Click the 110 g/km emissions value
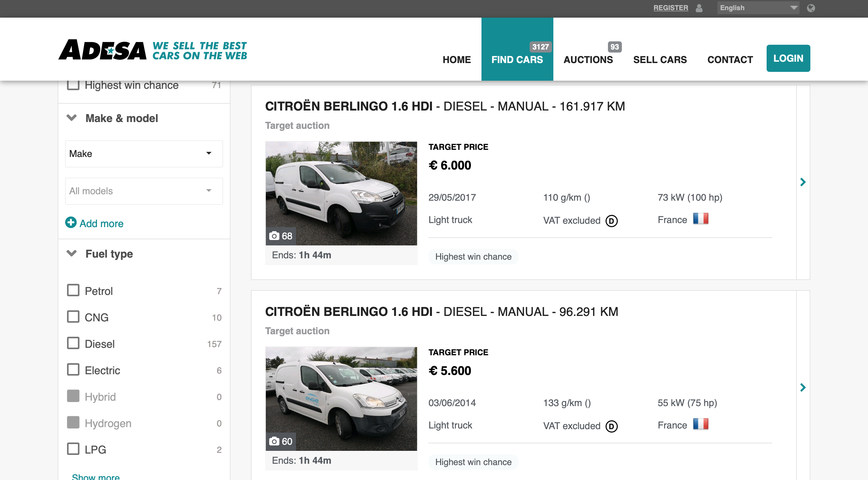868x480 pixels. tap(567, 197)
